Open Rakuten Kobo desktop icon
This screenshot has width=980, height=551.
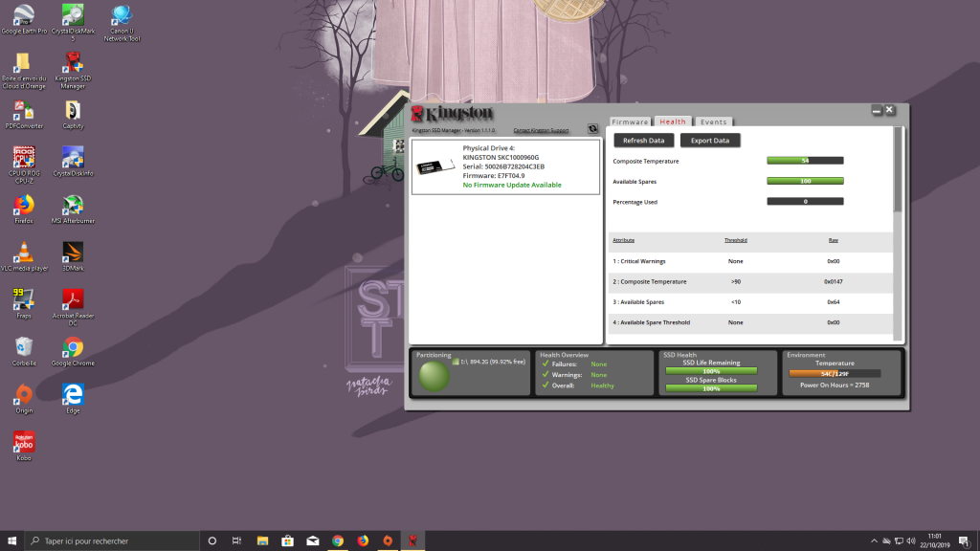[24, 447]
